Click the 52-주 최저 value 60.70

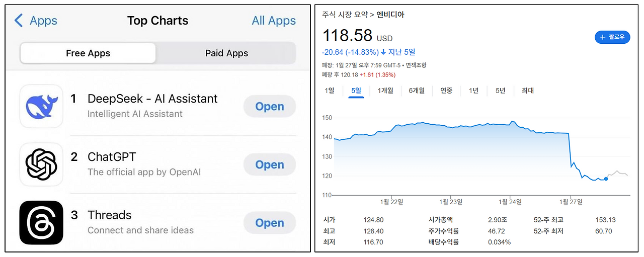(603, 231)
